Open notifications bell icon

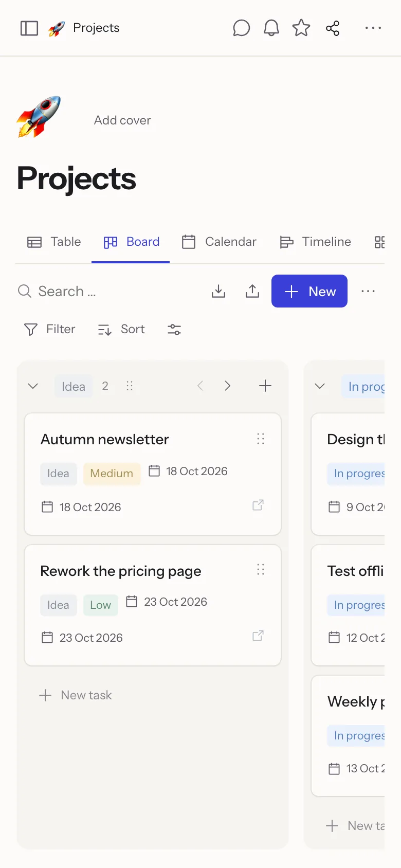[x=271, y=28]
